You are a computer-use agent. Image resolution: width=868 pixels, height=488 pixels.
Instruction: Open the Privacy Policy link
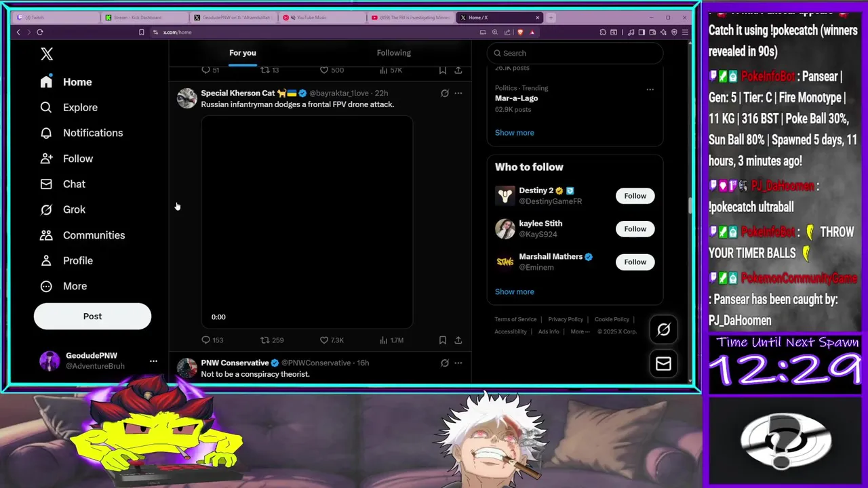click(566, 319)
